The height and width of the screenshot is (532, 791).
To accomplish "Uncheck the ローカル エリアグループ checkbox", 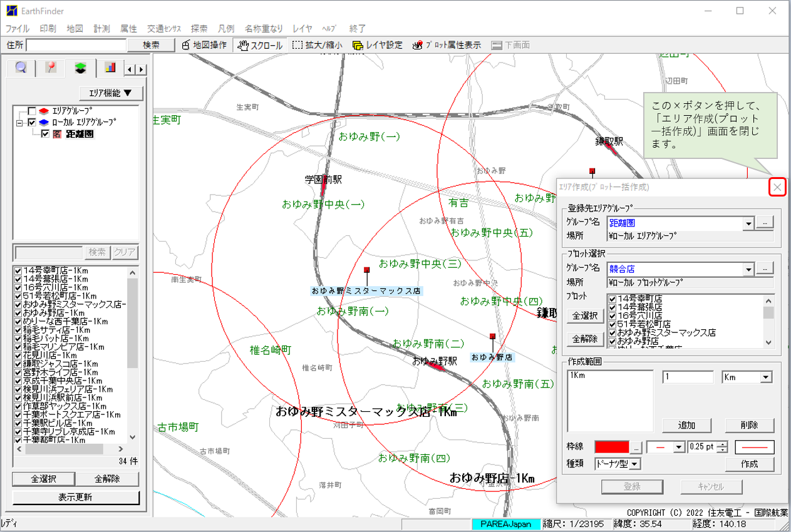I will tap(32, 123).
